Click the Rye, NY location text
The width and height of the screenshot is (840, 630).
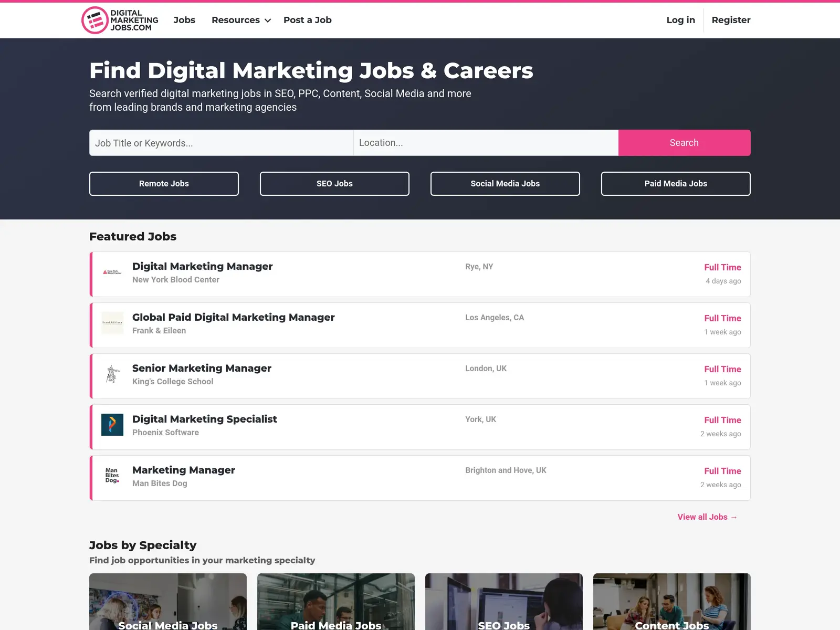click(x=479, y=267)
